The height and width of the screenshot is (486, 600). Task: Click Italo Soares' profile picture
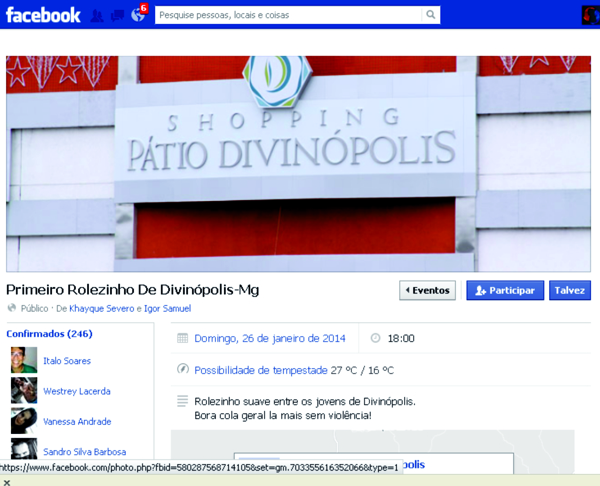[24, 360]
